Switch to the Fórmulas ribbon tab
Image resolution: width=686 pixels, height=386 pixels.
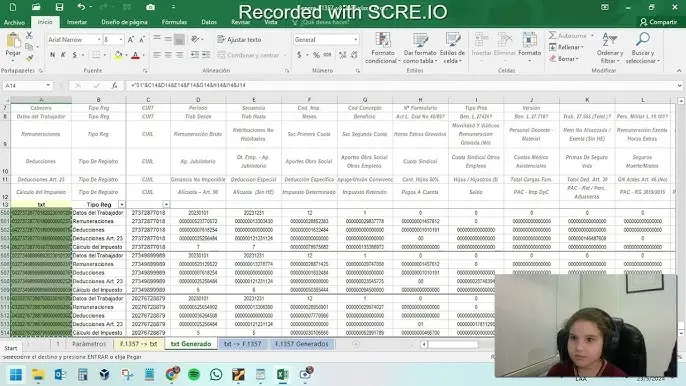tap(174, 22)
